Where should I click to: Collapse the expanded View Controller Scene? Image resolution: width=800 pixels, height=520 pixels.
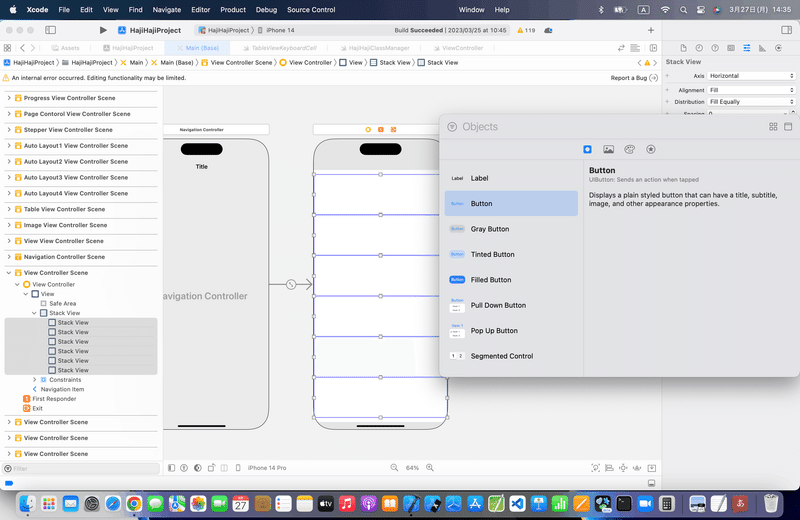9,273
